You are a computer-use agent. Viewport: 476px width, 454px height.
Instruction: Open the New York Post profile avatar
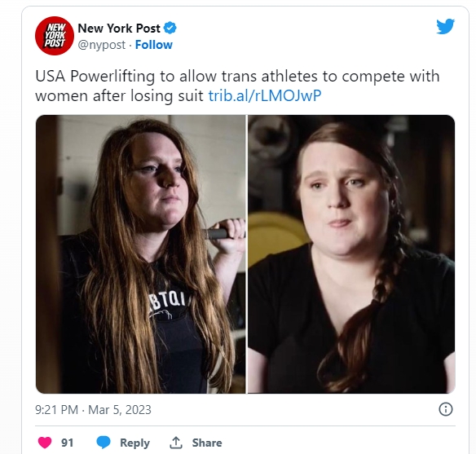[55, 36]
